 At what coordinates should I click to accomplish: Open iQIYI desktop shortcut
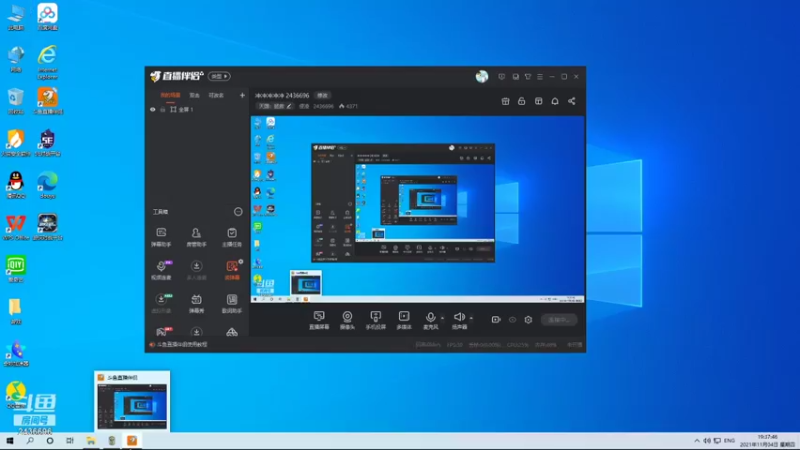point(16,269)
